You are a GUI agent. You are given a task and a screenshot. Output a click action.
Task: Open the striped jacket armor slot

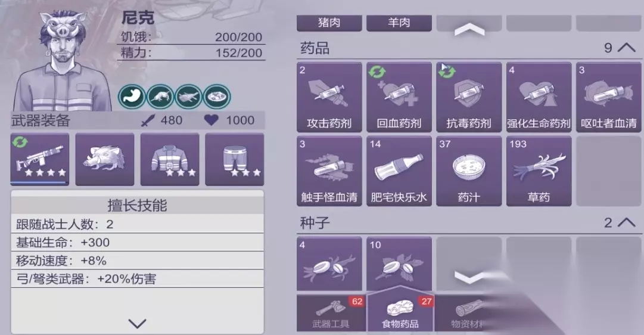(170, 159)
